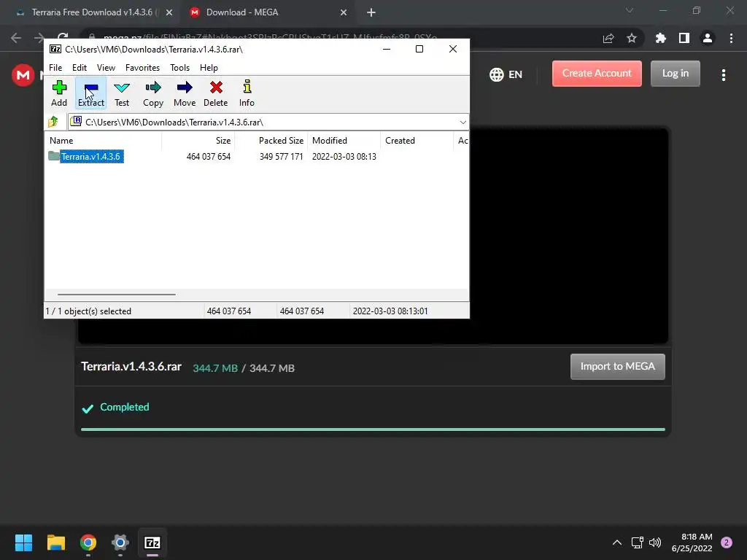Open a new browser tab
This screenshot has height=560, width=747.
click(x=371, y=13)
